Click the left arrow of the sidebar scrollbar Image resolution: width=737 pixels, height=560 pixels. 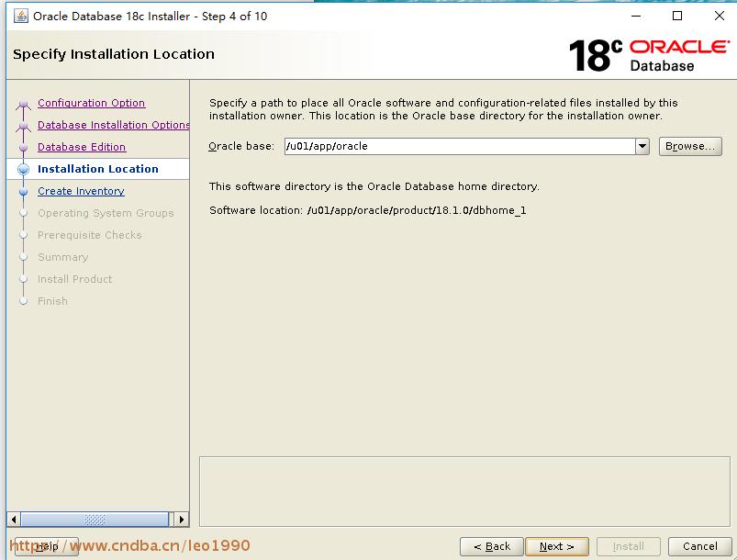pos(14,520)
